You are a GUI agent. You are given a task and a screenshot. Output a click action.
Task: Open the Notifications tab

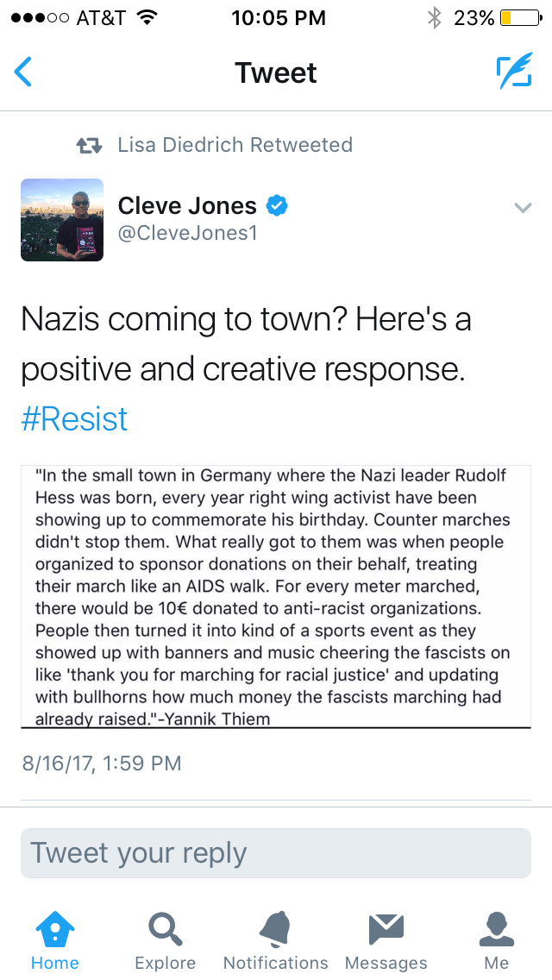pos(276,940)
